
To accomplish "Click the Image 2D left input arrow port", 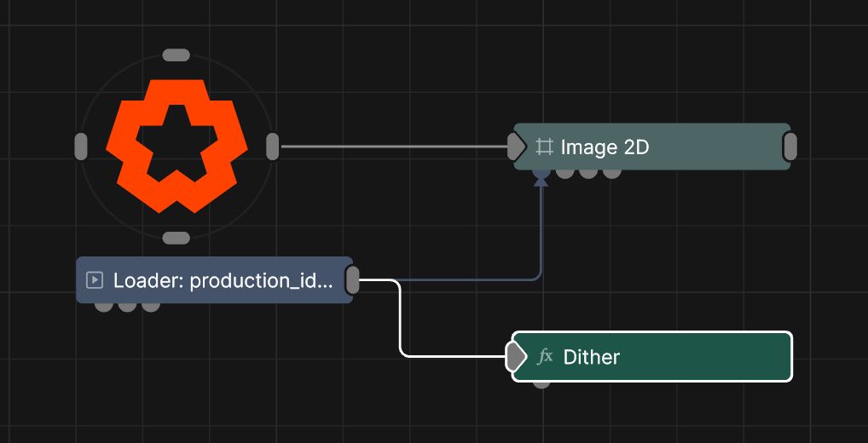I will (x=516, y=147).
